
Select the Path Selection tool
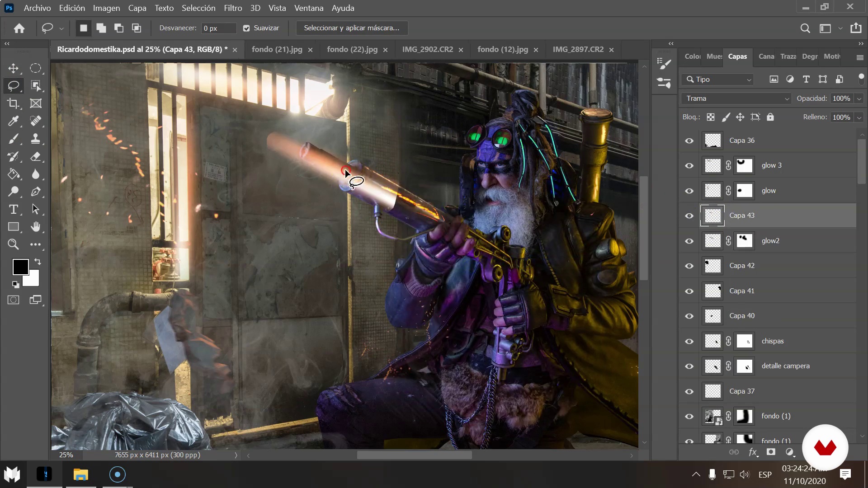36,209
